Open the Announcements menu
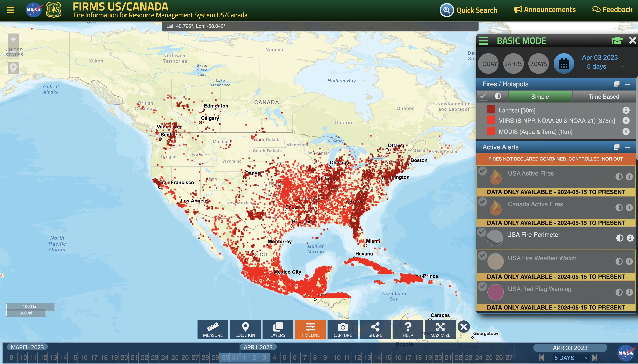 tap(544, 9)
